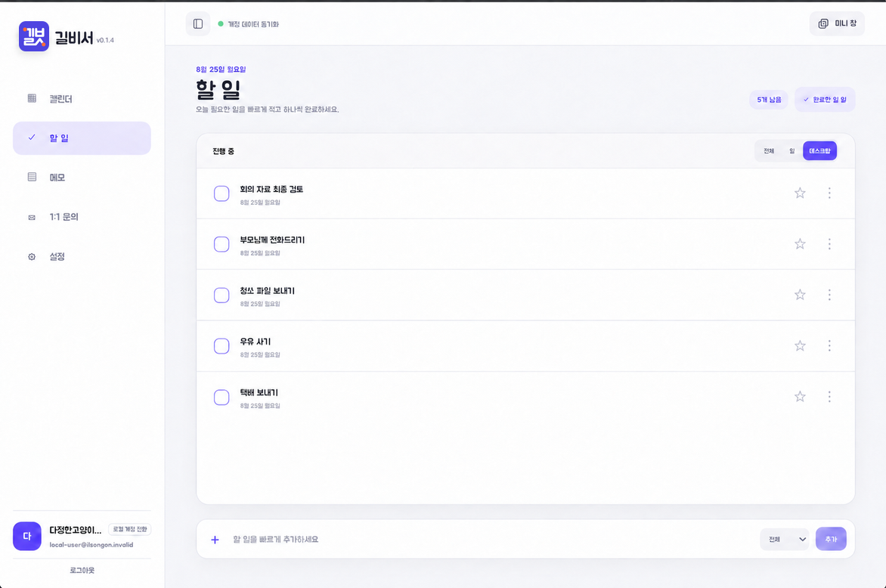Click the plus icon in the quick-add bar
This screenshot has height=588, width=886.
tap(215, 540)
